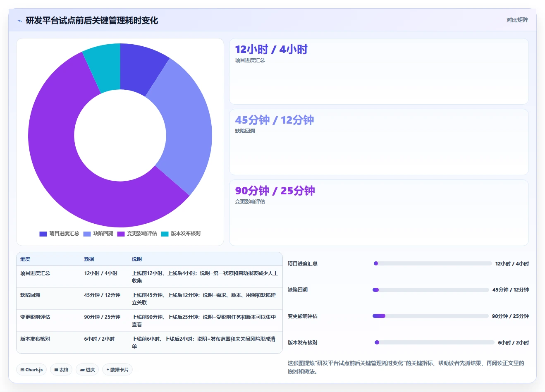This screenshot has height=392, width=545.
Task: Click the 数据 column header
Action: [89, 259]
